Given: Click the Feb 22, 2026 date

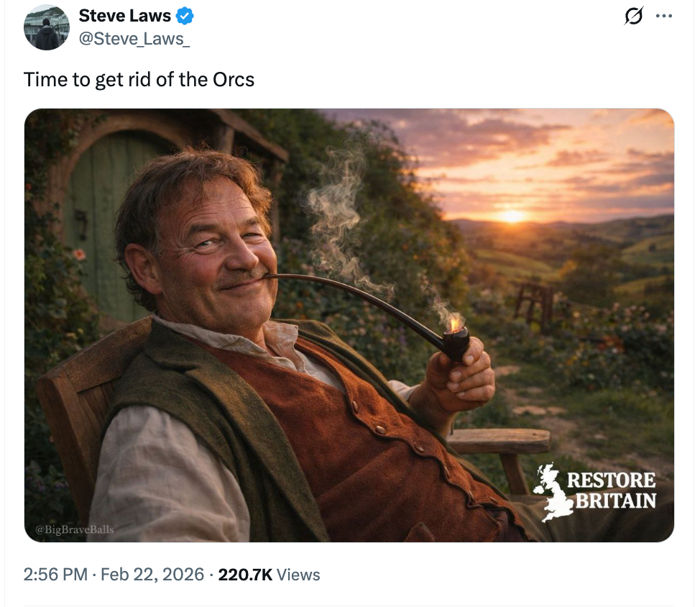Looking at the screenshot, I should [x=152, y=575].
